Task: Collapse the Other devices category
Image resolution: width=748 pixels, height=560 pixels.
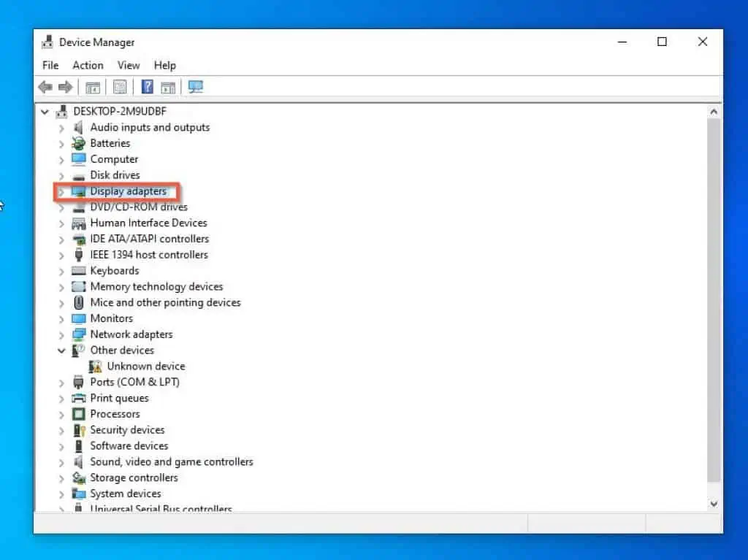Action: coord(61,350)
